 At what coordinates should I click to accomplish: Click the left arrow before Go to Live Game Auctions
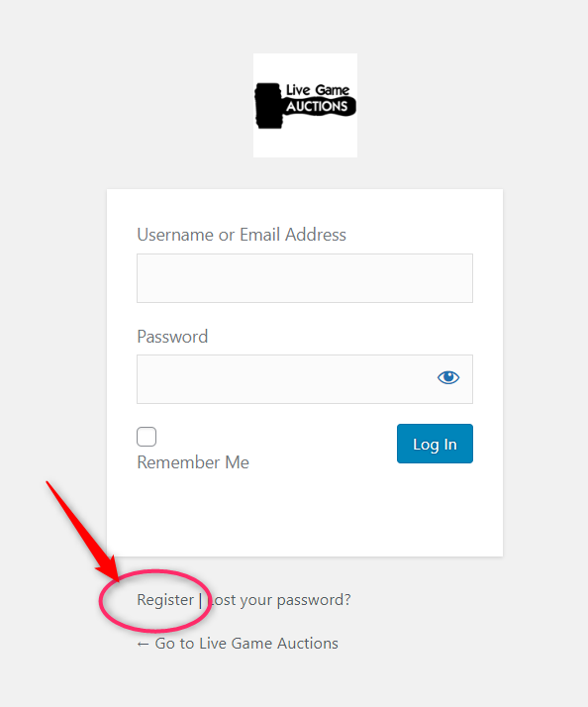pyautogui.click(x=143, y=645)
